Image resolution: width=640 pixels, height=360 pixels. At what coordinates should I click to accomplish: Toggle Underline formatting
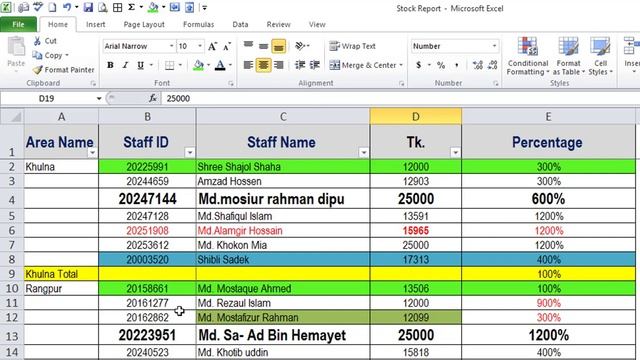140,65
